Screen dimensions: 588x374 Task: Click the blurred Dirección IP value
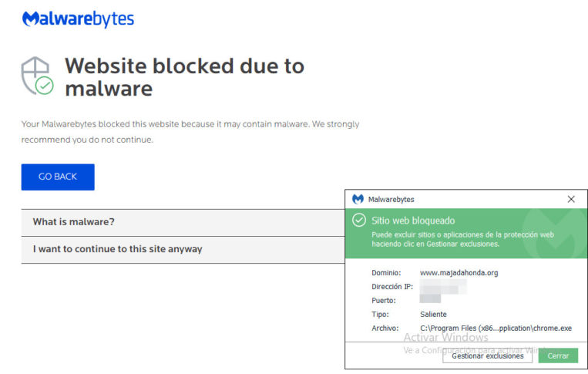(x=443, y=286)
